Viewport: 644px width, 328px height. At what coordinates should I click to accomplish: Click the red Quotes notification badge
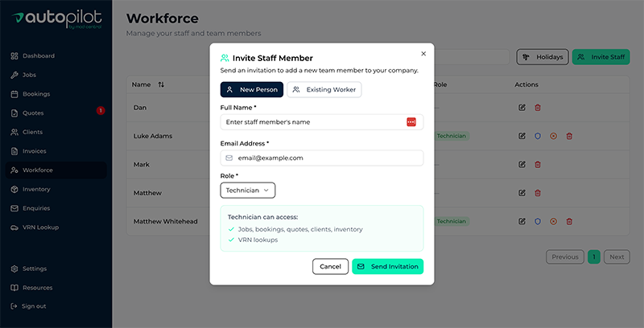tap(101, 110)
